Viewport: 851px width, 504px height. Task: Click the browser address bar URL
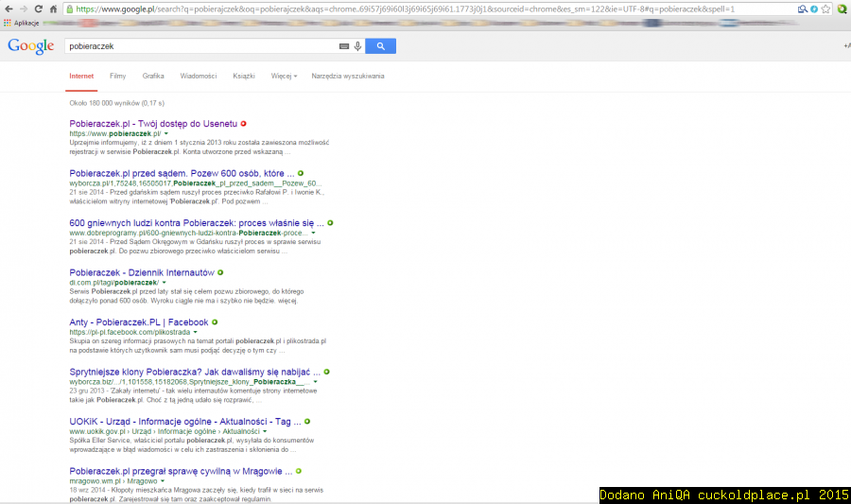pyautogui.click(x=378, y=9)
